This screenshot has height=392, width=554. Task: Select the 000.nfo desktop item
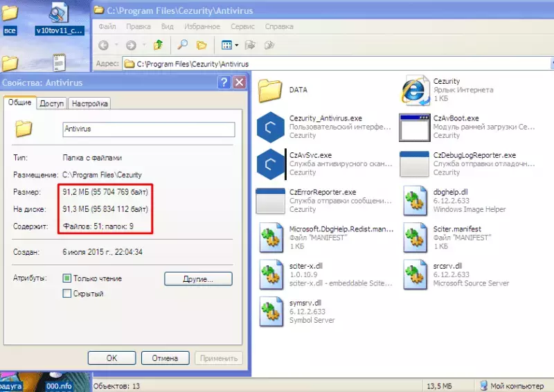coord(59,386)
